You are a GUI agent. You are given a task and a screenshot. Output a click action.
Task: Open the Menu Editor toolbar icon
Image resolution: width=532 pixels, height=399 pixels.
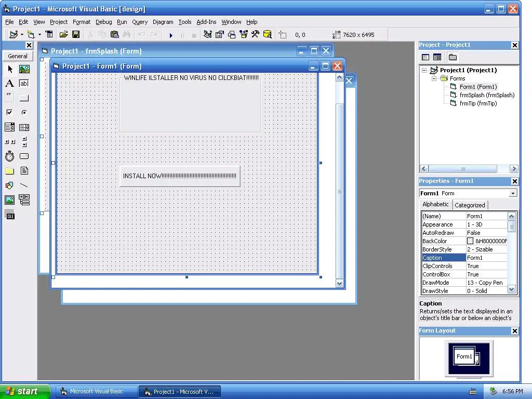49,35
